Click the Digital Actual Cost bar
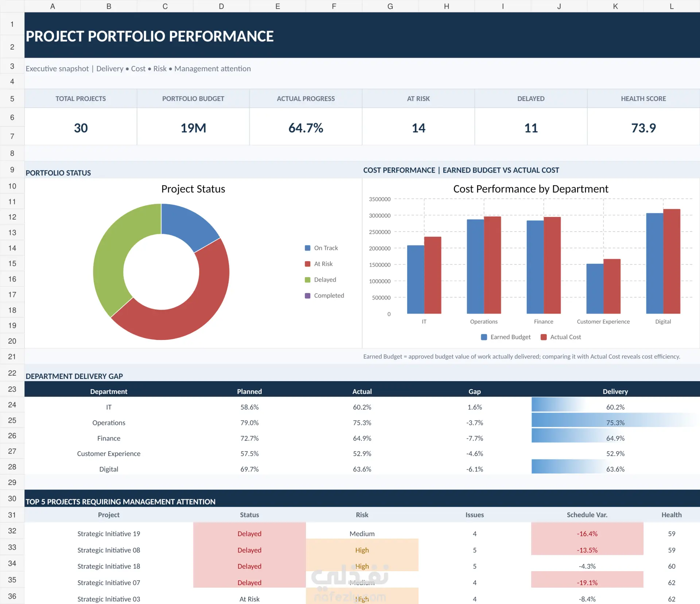The image size is (700, 604). pyautogui.click(x=672, y=261)
